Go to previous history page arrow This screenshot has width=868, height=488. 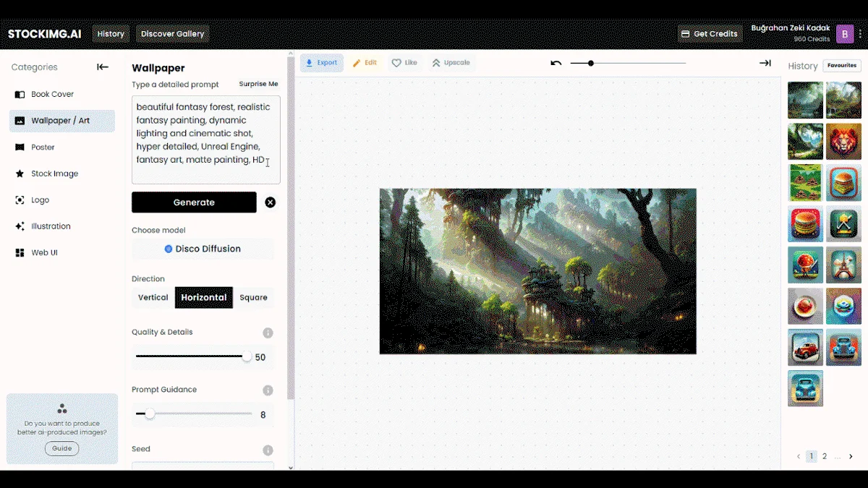click(799, 457)
